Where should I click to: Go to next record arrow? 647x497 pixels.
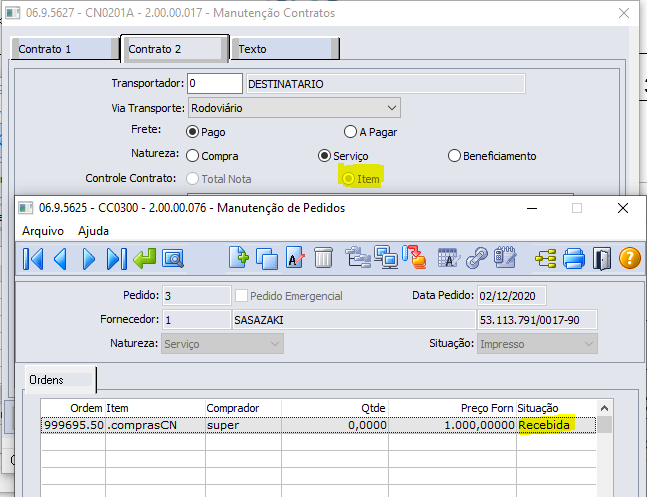88,259
